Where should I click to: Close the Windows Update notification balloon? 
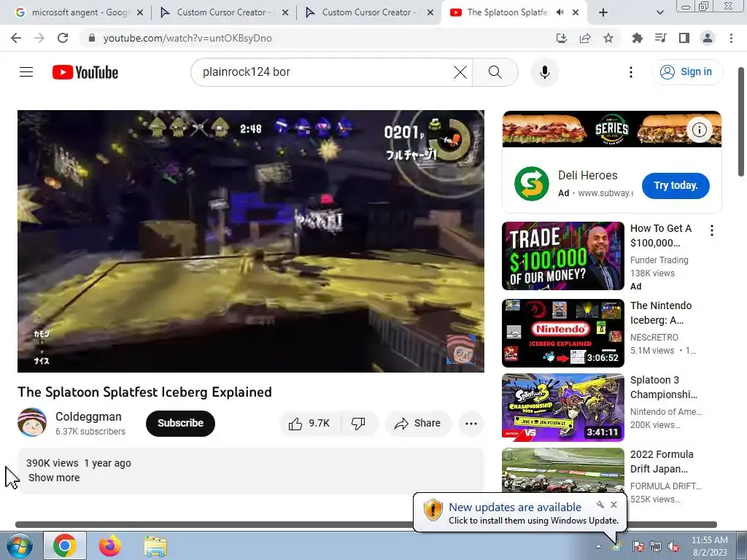pyautogui.click(x=614, y=505)
